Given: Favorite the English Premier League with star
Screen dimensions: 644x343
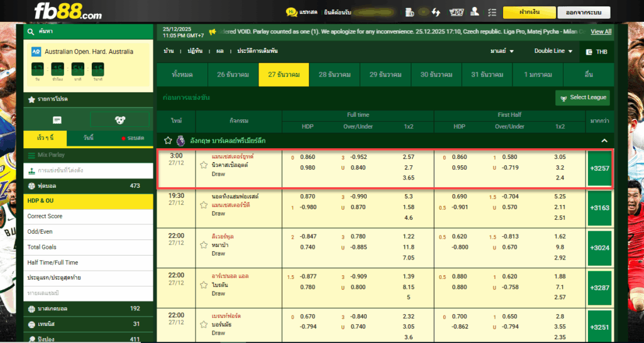Looking at the screenshot, I should [x=168, y=141].
